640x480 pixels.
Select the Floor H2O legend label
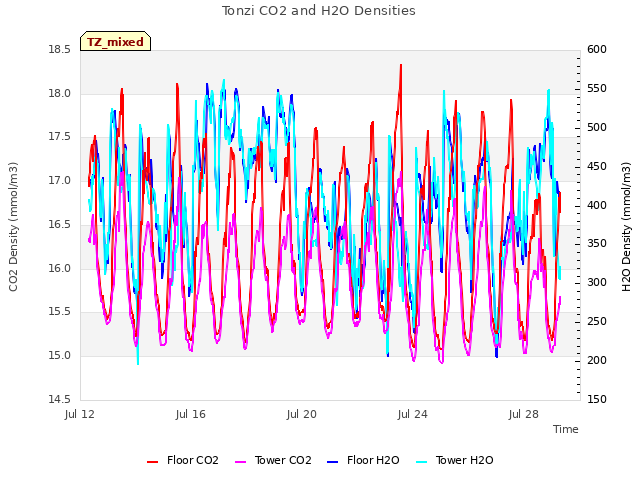pos(373,460)
